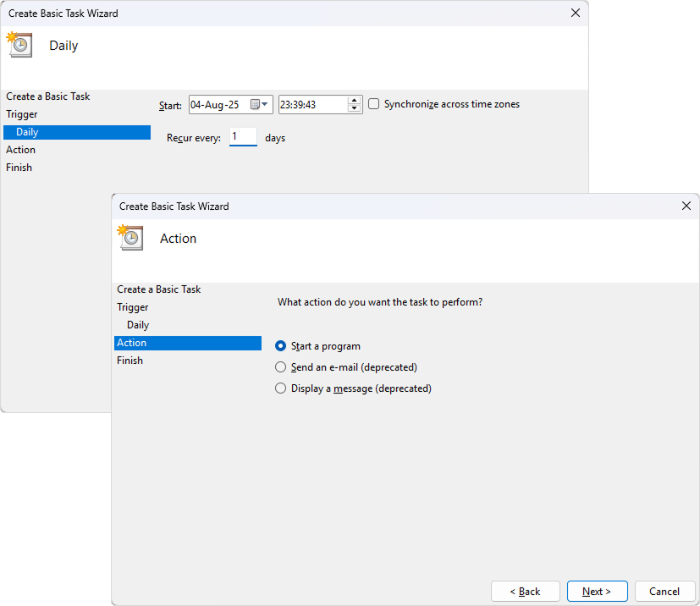Select the Create a Basic Task step
The width and height of the screenshot is (700, 606).
click(159, 289)
